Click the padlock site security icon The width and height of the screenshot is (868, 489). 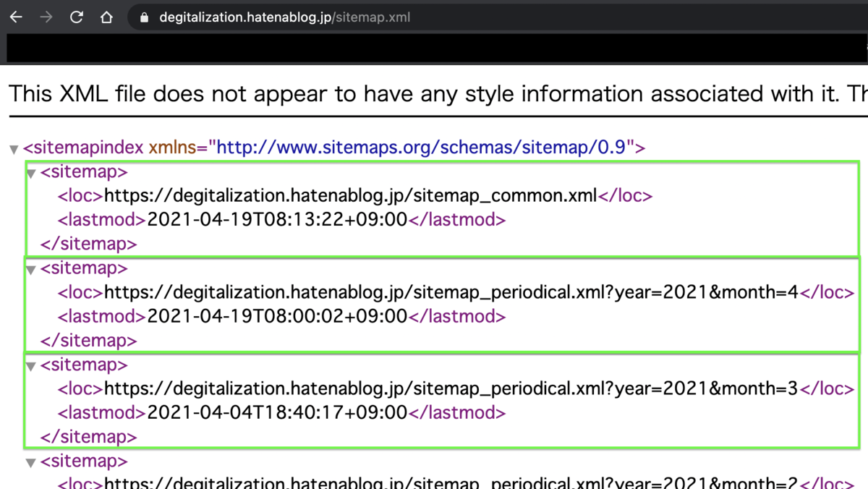pos(144,17)
